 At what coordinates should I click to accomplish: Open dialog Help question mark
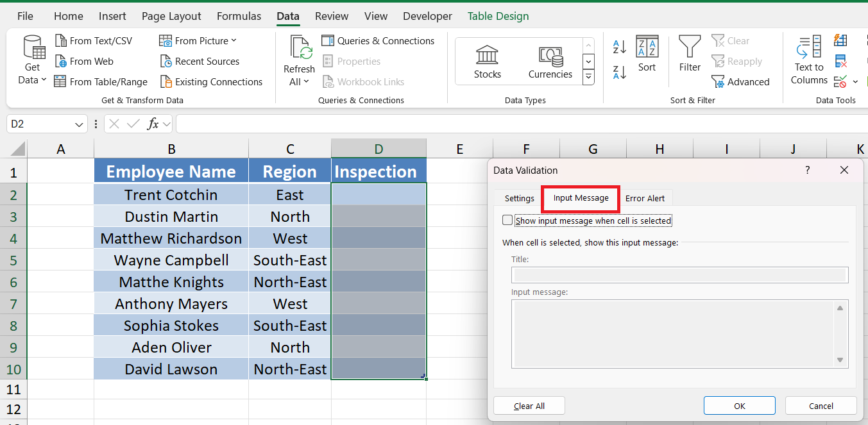pos(807,170)
